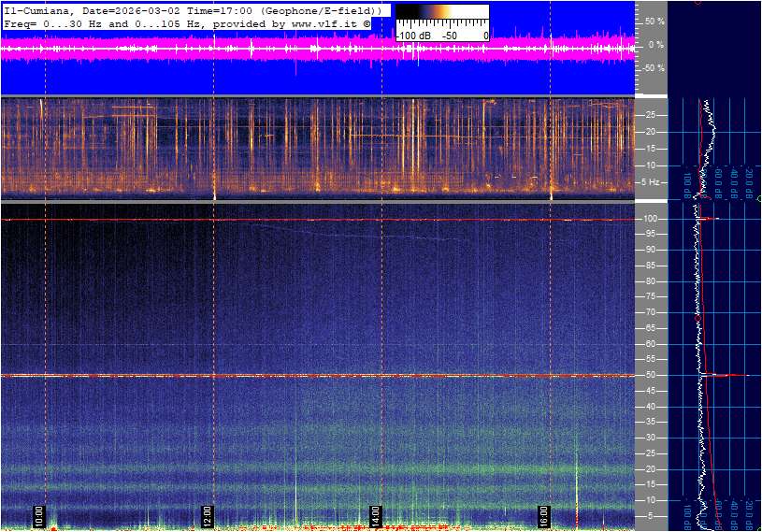
Task: Click the magenta waveform amplitude trace
Action: (x=280, y=50)
